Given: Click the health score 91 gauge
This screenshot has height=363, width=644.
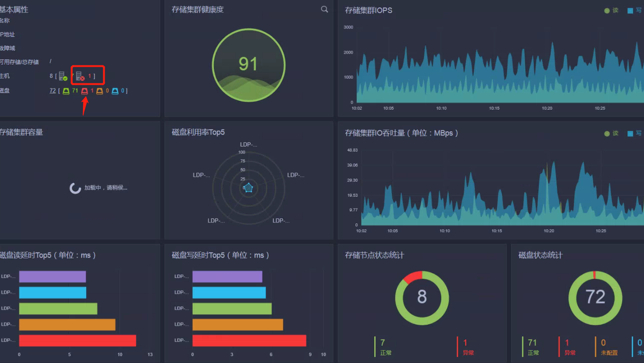Looking at the screenshot, I should pos(248,64).
